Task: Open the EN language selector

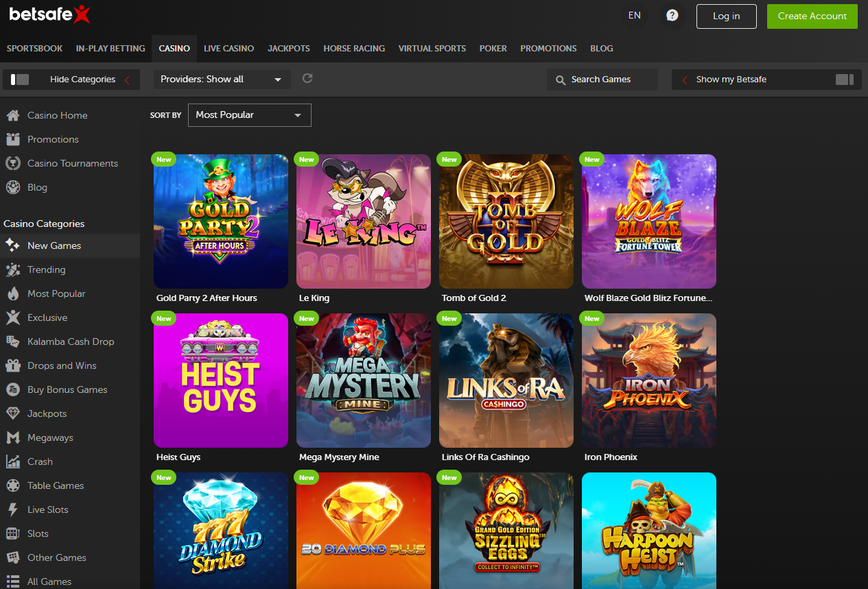Action: [x=635, y=15]
